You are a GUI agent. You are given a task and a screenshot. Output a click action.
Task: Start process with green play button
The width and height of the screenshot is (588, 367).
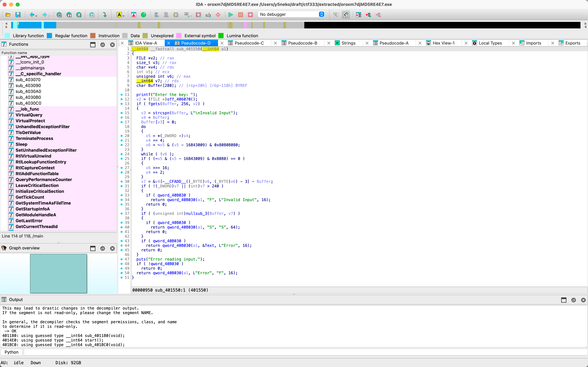pos(231,15)
